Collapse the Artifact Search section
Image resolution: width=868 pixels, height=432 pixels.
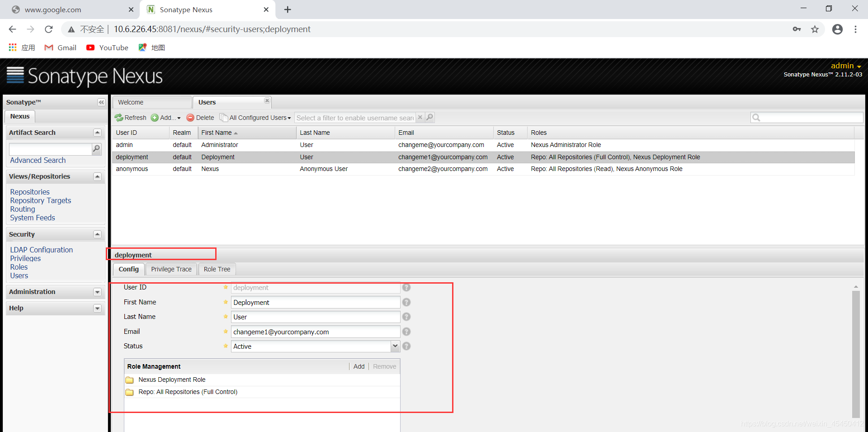pos(97,133)
